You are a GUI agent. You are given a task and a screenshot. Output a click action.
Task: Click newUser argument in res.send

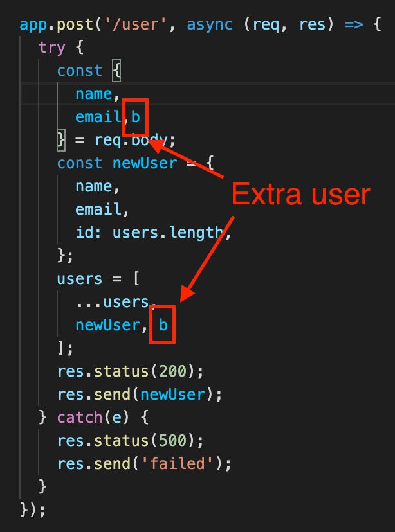173,395
